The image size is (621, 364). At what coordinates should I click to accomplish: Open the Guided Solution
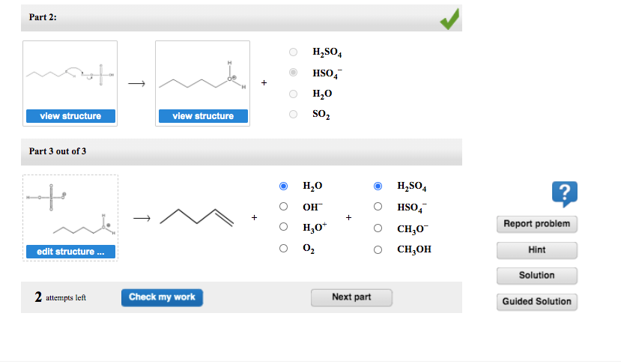point(536,302)
